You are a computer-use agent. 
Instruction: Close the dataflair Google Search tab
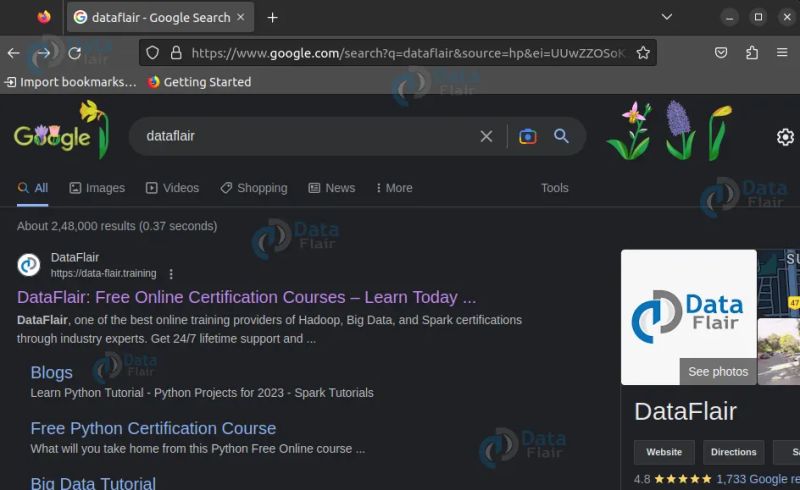(241, 17)
